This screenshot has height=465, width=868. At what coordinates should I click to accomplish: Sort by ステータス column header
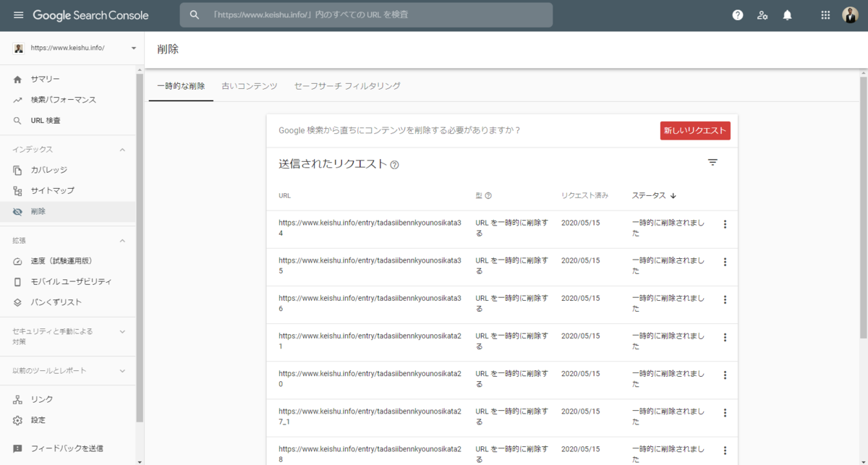tap(654, 195)
